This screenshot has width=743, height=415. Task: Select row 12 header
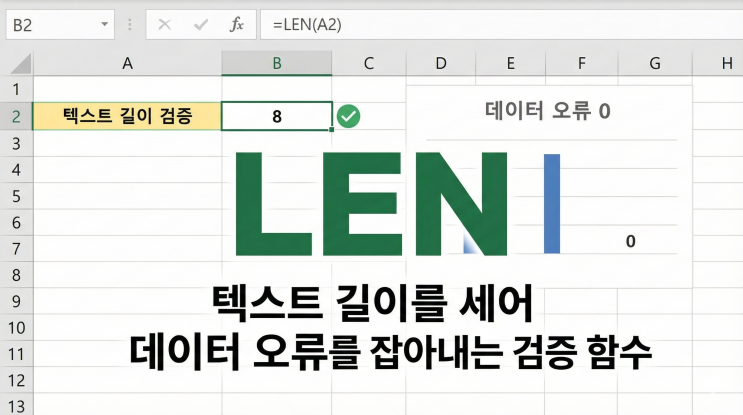(17, 380)
